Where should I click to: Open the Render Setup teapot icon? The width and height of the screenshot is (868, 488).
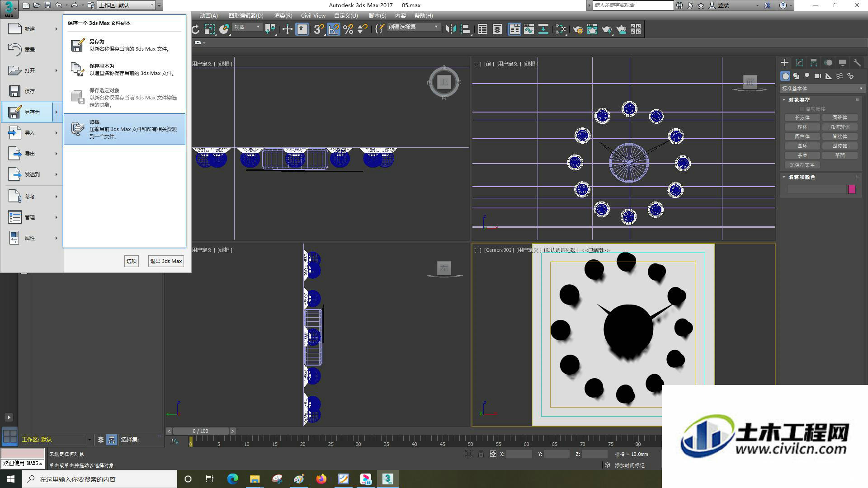[x=578, y=29]
